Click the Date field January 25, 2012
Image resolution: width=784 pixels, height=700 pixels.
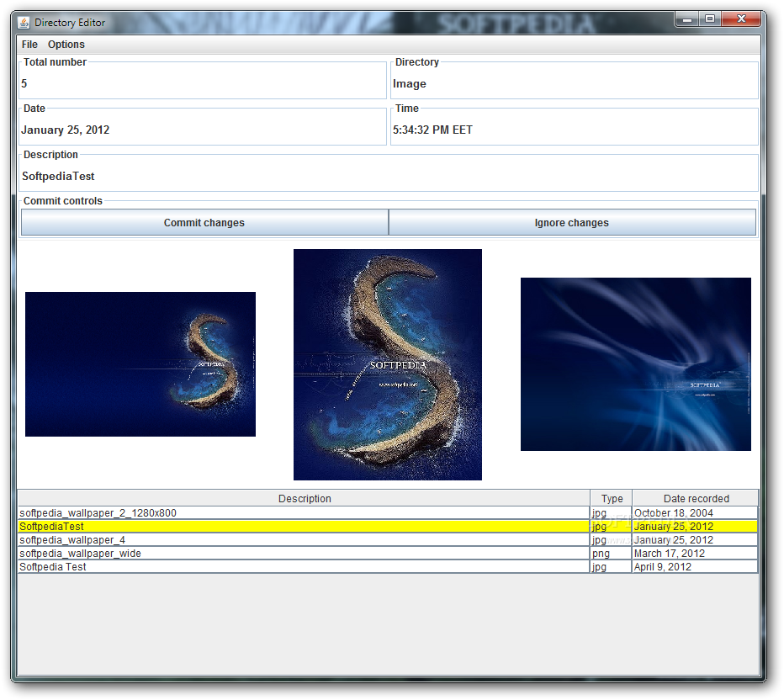pos(203,130)
